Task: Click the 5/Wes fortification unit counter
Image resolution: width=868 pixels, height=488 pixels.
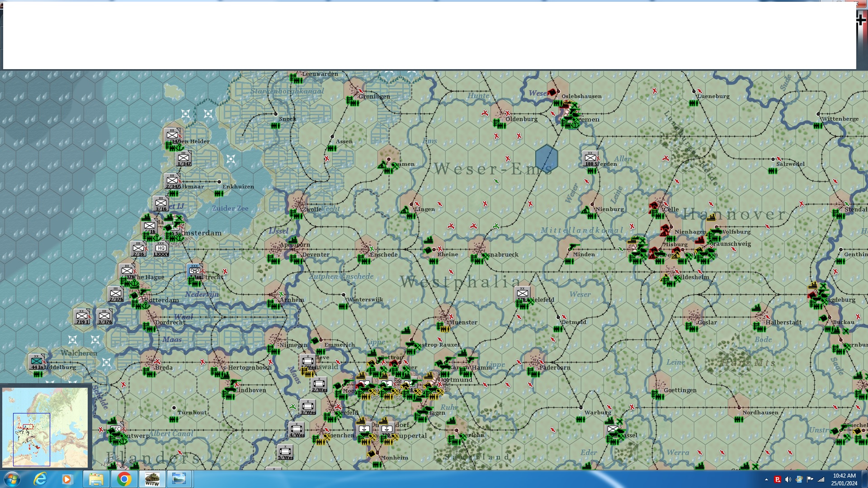Action: [x=285, y=452]
